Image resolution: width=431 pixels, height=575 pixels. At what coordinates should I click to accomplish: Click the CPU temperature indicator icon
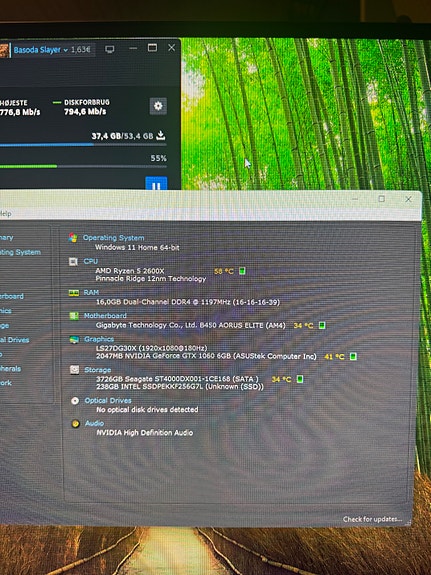pos(242,271)
